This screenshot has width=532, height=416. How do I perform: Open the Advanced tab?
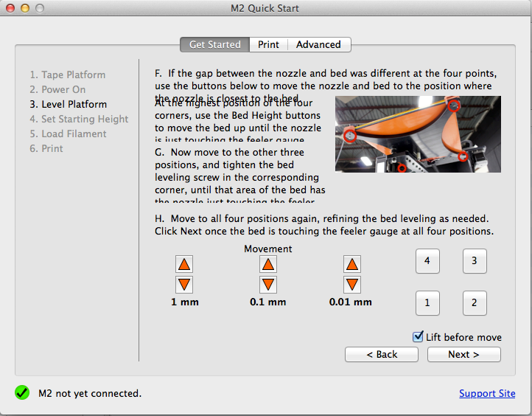coord(318,45)
